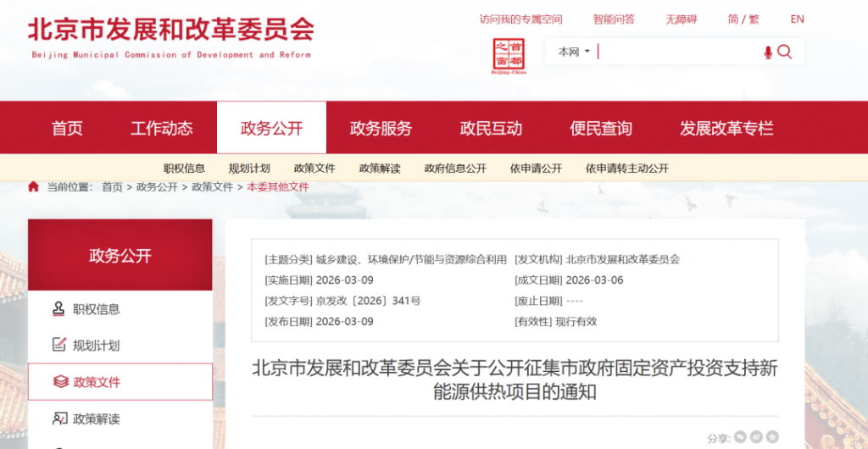Click the stamp icon beside 职权信息
Screen dimensions: 868x449
point(59,309)
